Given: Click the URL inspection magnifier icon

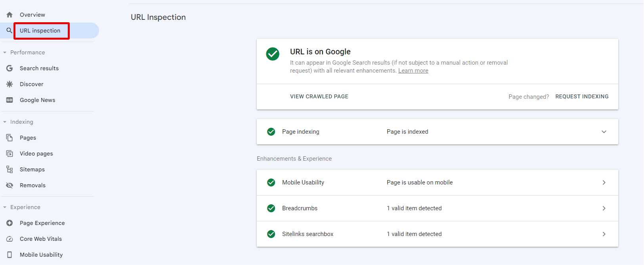Looking at the screenshot, I should (x=10, y=31).
